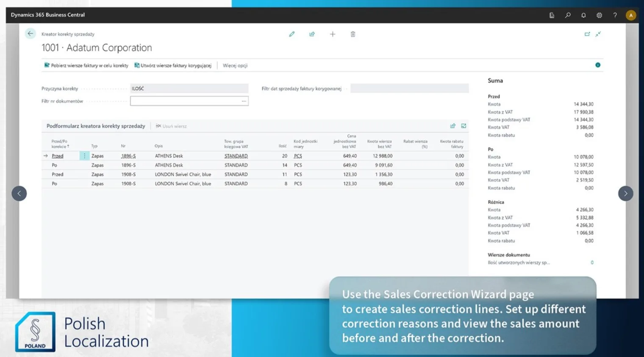
Task: Open row options for first Przed line
Action: point(84,156)
